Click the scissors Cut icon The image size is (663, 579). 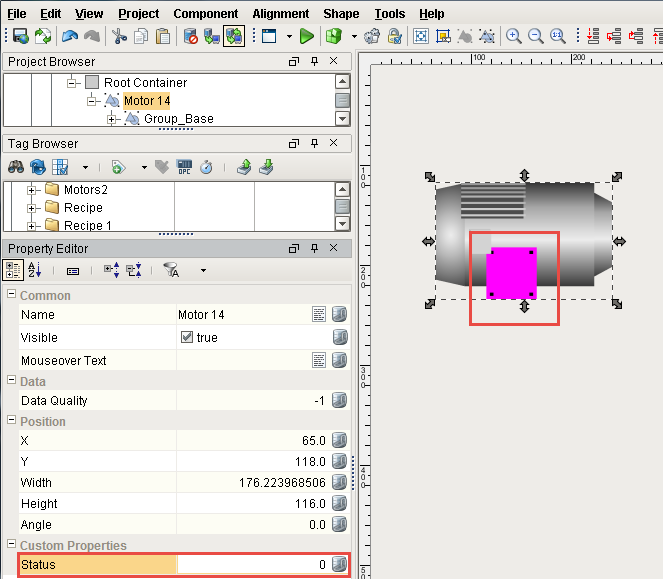tap(119, 36)
